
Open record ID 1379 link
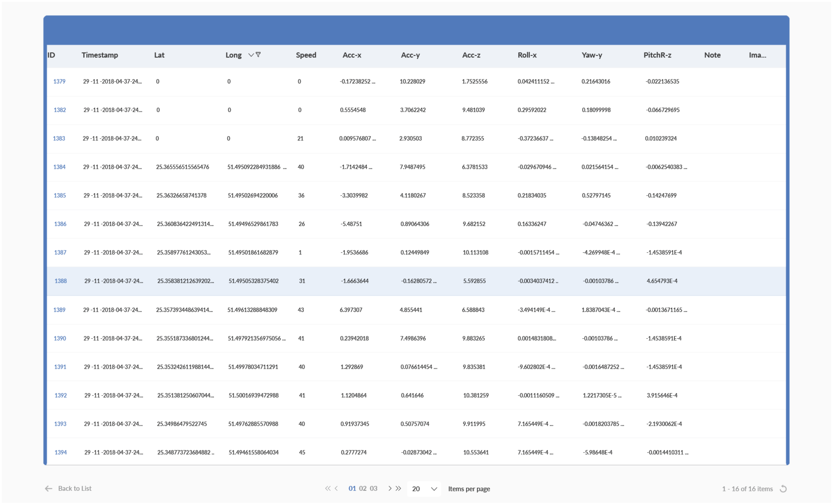click(59, 81)
